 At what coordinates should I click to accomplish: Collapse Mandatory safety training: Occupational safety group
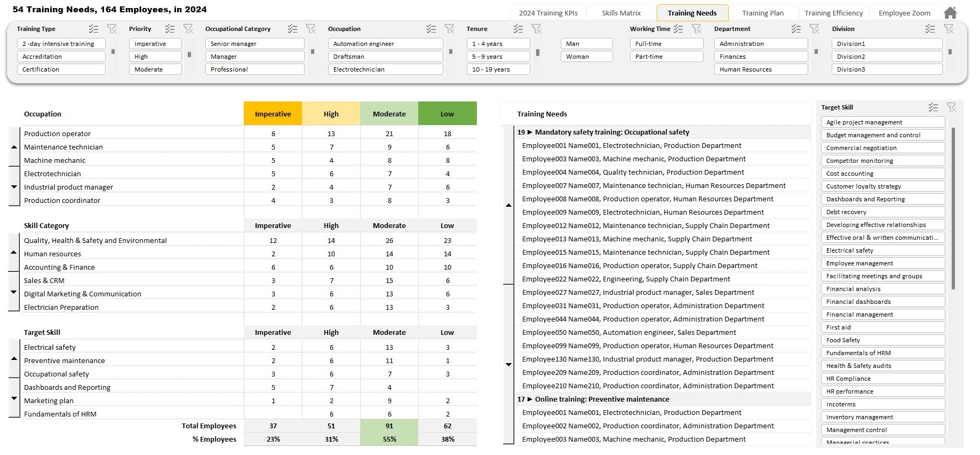point(530,132)
